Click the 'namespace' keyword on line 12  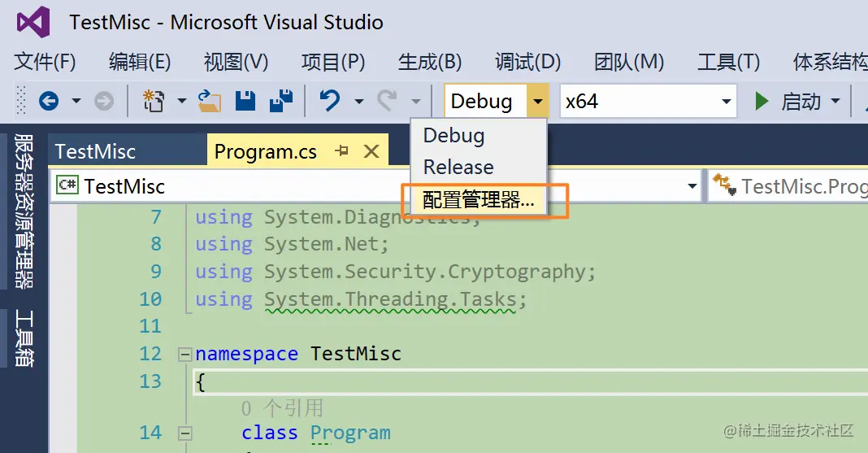coord(246,355)
